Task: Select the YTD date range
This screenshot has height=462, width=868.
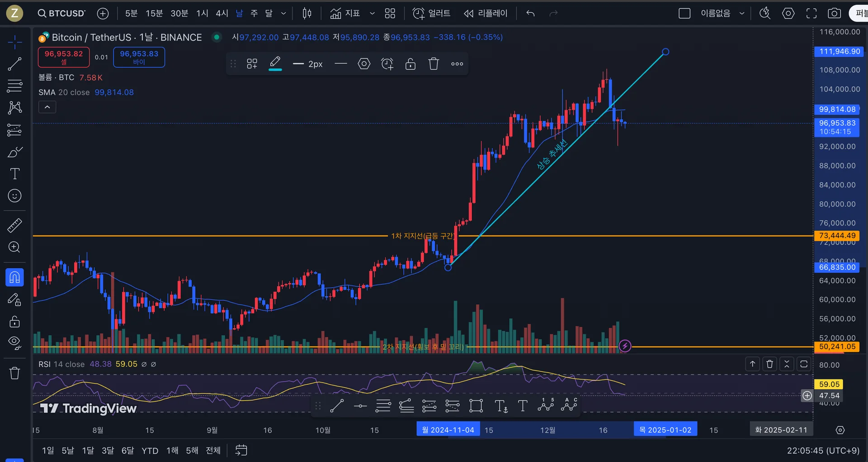Action: [150, 451]
